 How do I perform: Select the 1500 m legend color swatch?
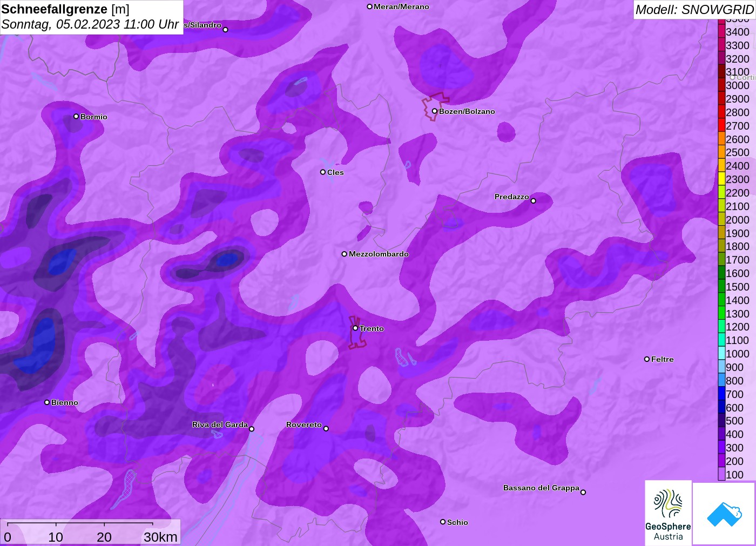click(x=721, y=287)
